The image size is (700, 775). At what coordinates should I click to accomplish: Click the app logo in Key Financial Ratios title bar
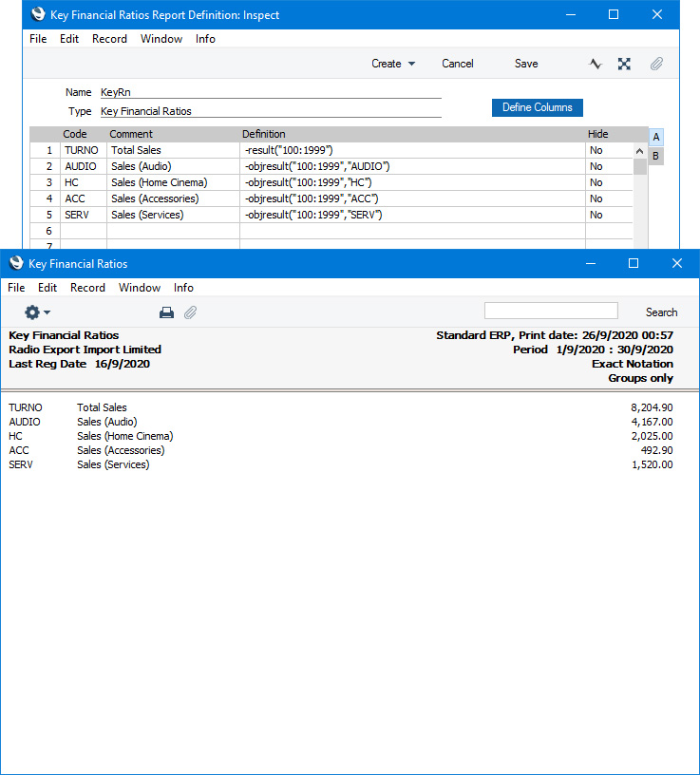tap(16, 263)
